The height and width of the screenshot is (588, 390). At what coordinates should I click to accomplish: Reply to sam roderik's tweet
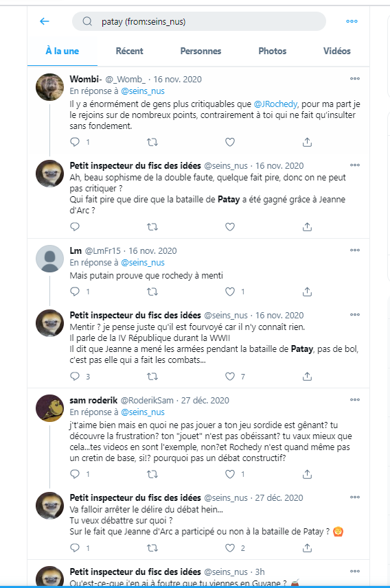tap(75, 474)
